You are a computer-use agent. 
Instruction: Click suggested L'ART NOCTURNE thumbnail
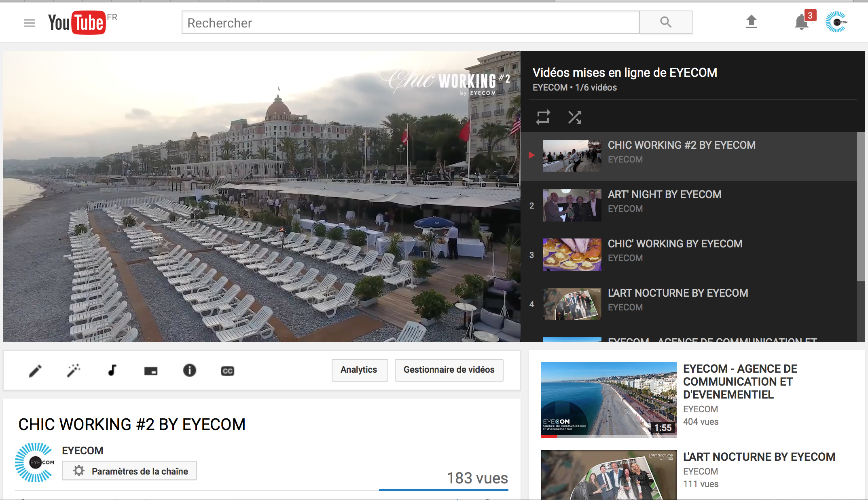[x=608, y=475]
